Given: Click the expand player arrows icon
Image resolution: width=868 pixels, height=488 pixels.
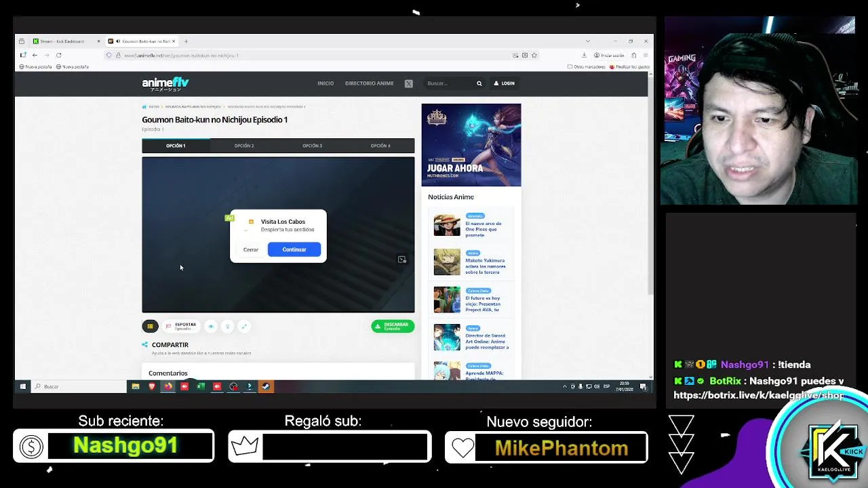Looking at the screenshot, I should click(244, 326).
